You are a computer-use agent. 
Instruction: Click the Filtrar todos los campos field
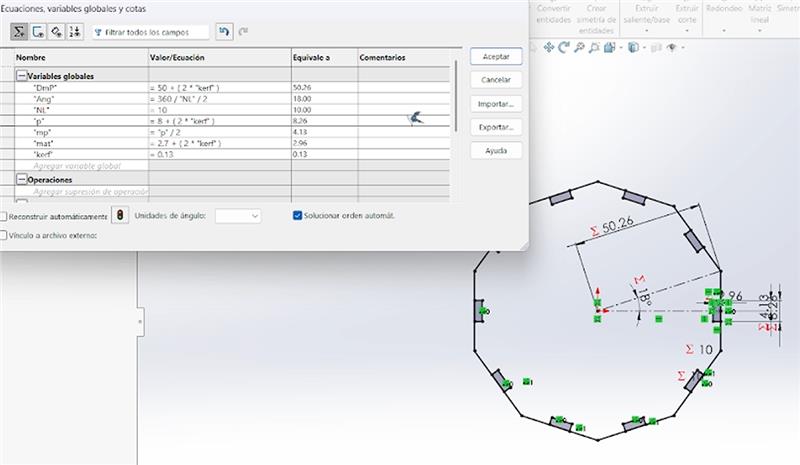[151, 32]
